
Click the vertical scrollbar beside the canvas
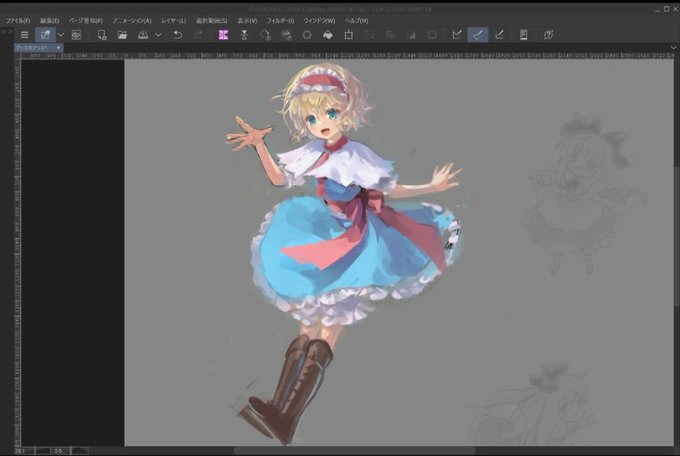(x=677, y=236)
